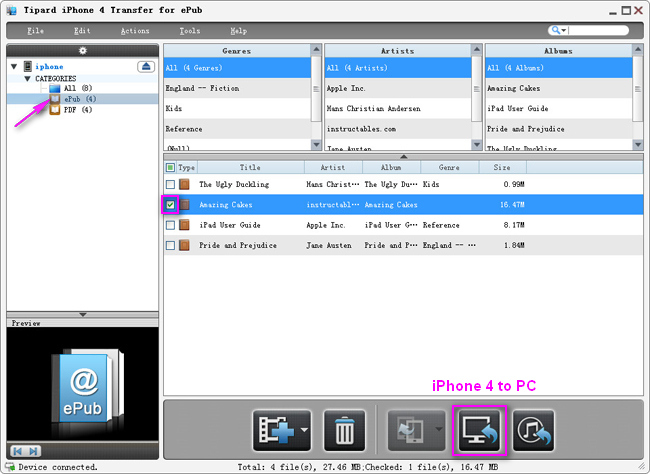Sort by the Artist column header

[x=333, y=168]
